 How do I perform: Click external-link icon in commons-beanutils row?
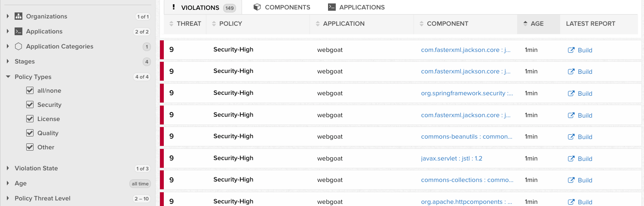(x=571, y=137)
